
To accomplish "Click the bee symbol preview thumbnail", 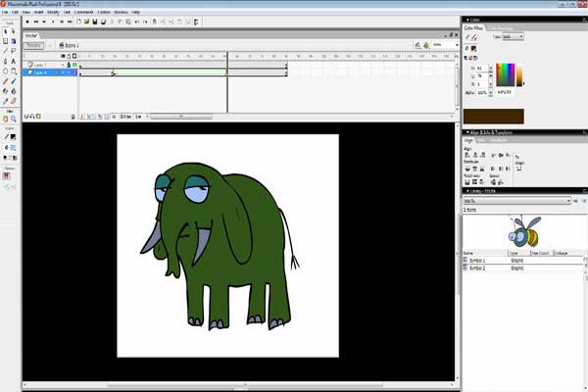I will coord(524,230).
